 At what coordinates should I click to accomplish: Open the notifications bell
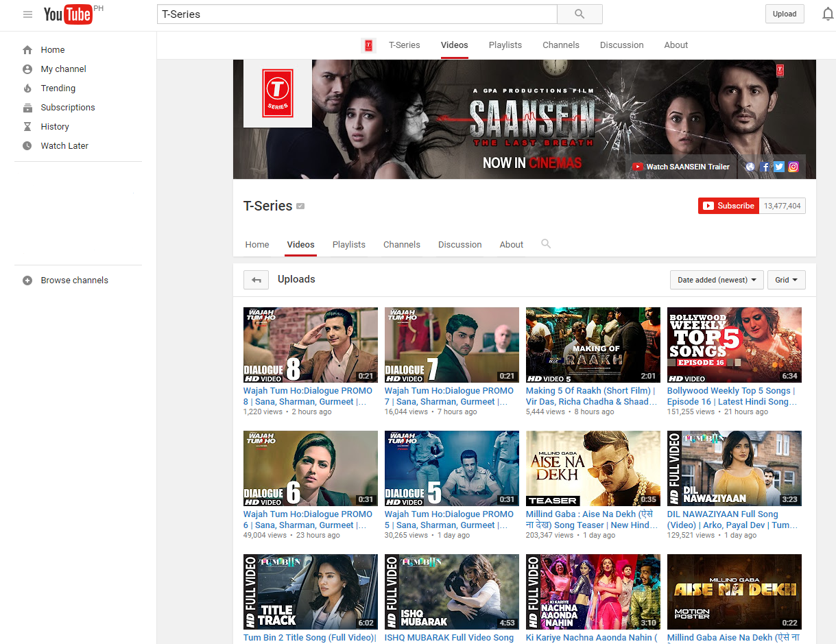tap(828, 14)
